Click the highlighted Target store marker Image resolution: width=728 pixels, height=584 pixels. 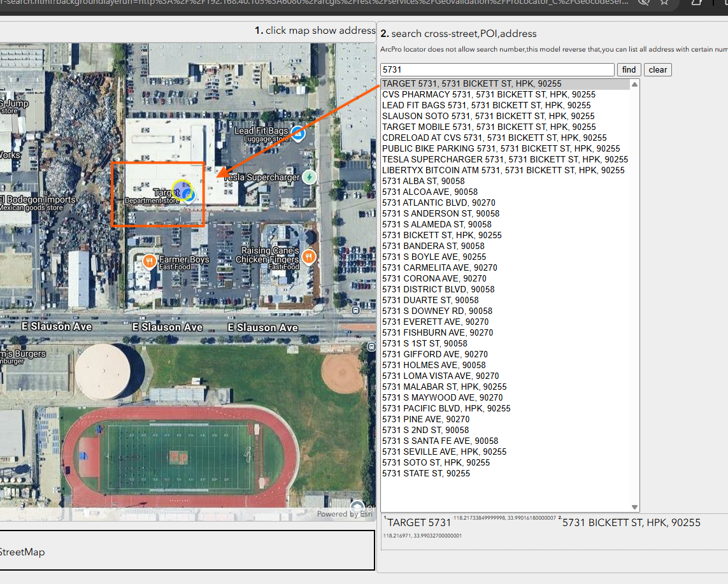(x=185, y=192)
